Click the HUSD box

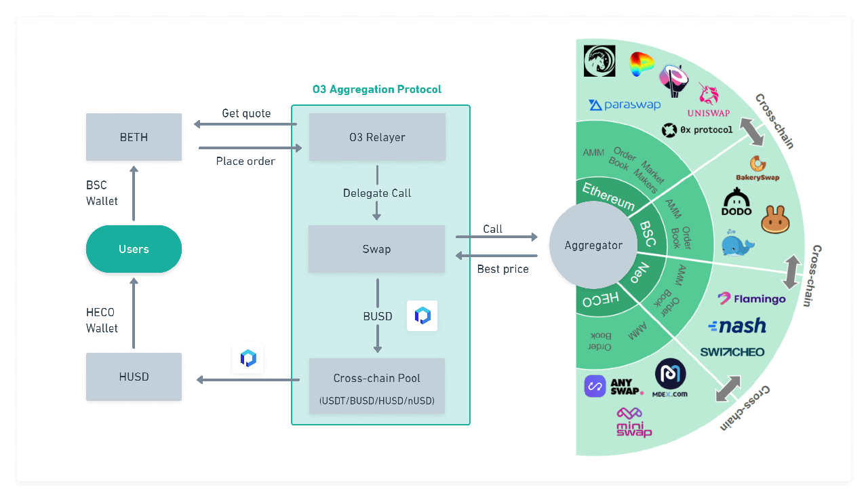pyautogui.click(x=134, y=377)
